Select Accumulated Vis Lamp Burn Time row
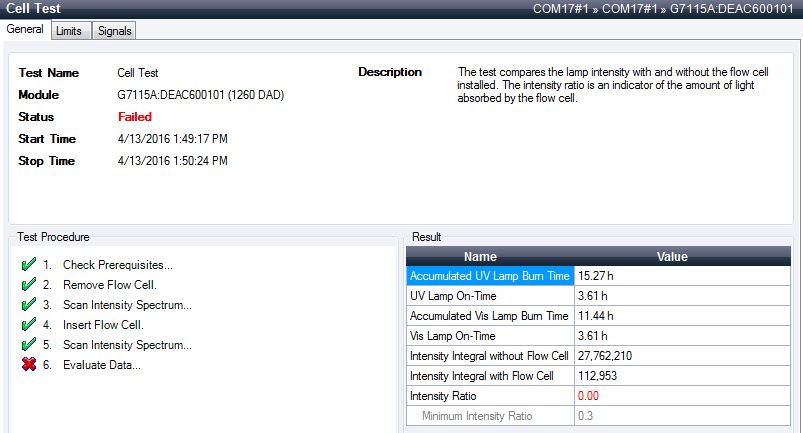The width and height of the screenshot is (803, 433). coord(490,316)
